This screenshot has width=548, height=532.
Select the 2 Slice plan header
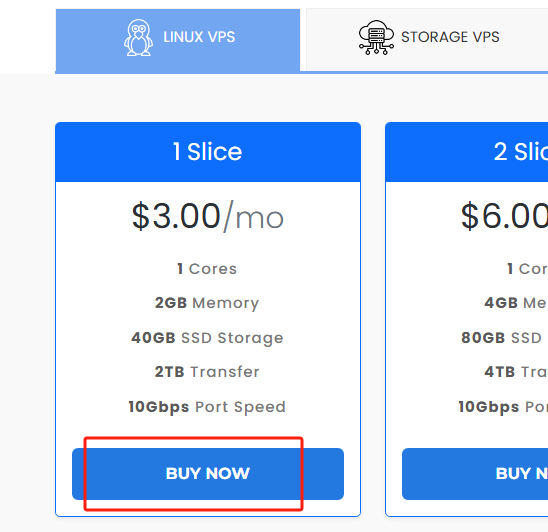pos(467,152)
